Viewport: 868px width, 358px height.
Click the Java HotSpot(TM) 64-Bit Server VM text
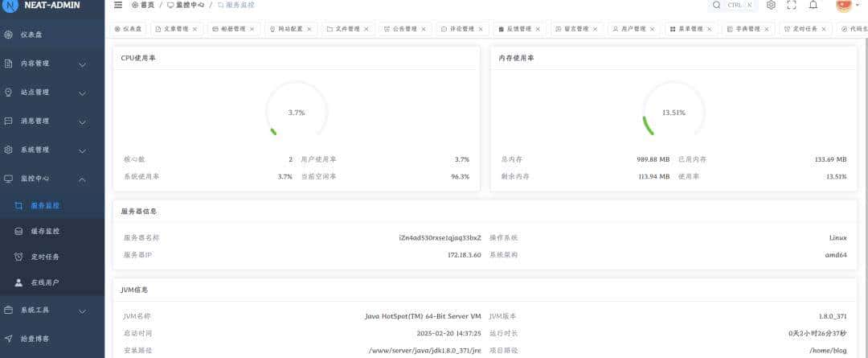(423, 317)
